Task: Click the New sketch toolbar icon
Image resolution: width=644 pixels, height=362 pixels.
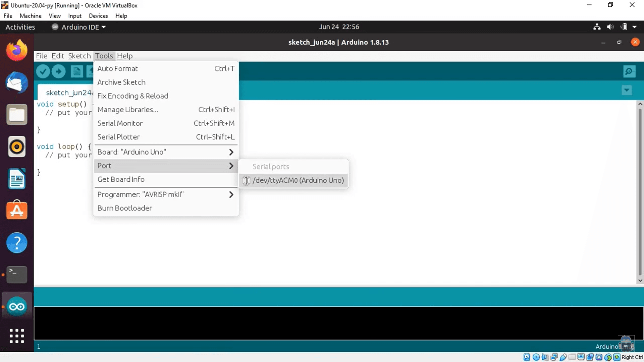Action: [x=77, y=71]
